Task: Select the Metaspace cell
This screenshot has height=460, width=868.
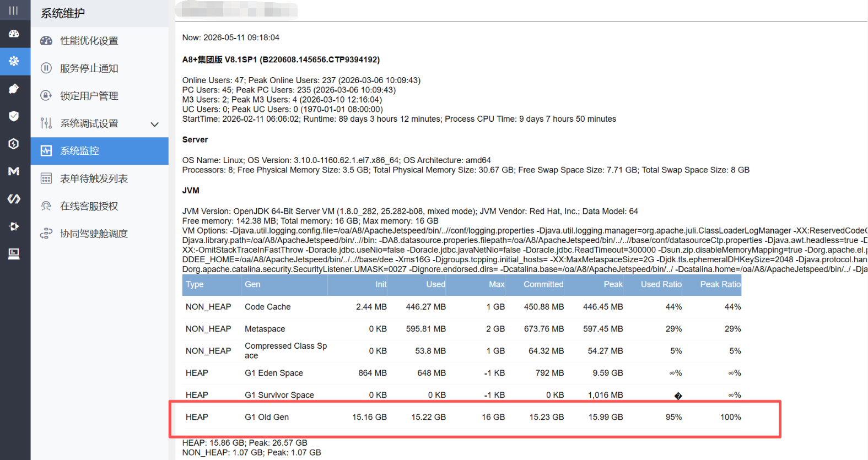Action: (x=265, y=329)
